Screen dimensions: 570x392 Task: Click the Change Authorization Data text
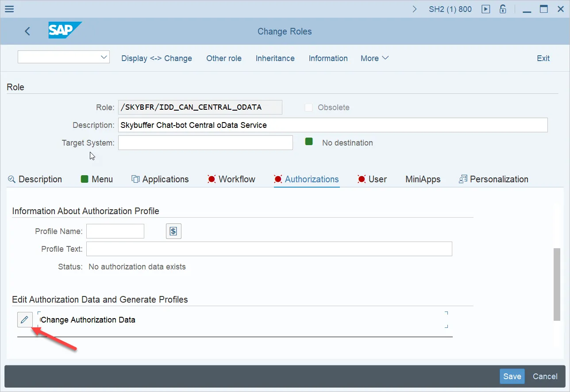tap(88, 320)
